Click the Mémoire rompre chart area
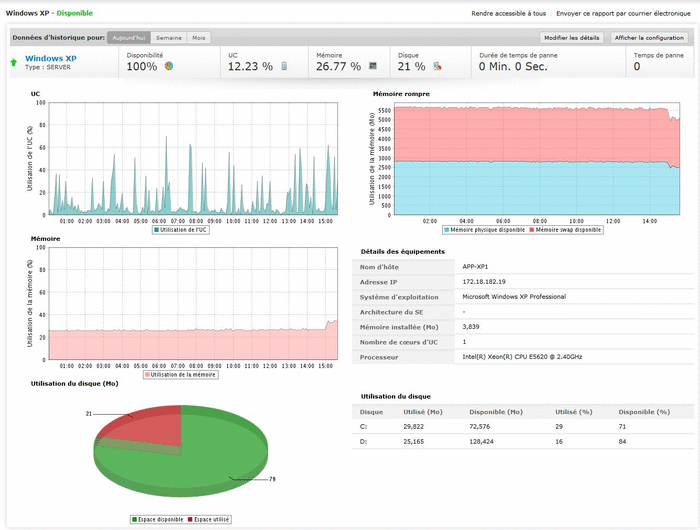 coord(537,159)
